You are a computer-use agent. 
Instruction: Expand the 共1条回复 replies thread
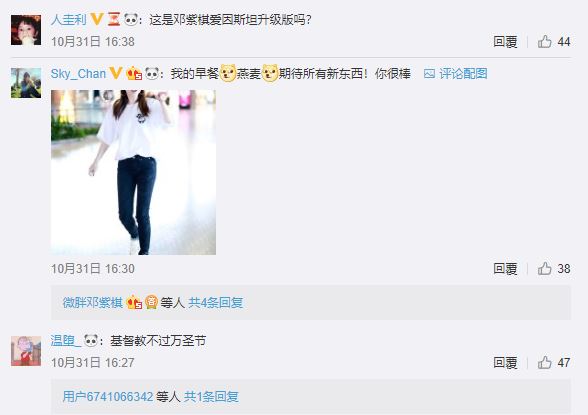(211, 396)
